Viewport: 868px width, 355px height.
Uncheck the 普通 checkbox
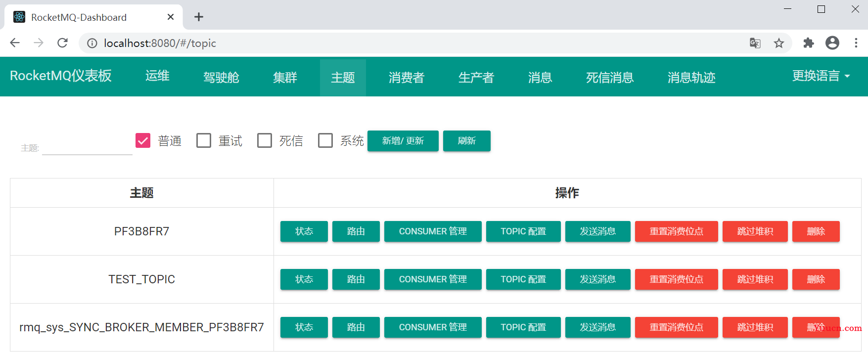(x=143, y=140)
